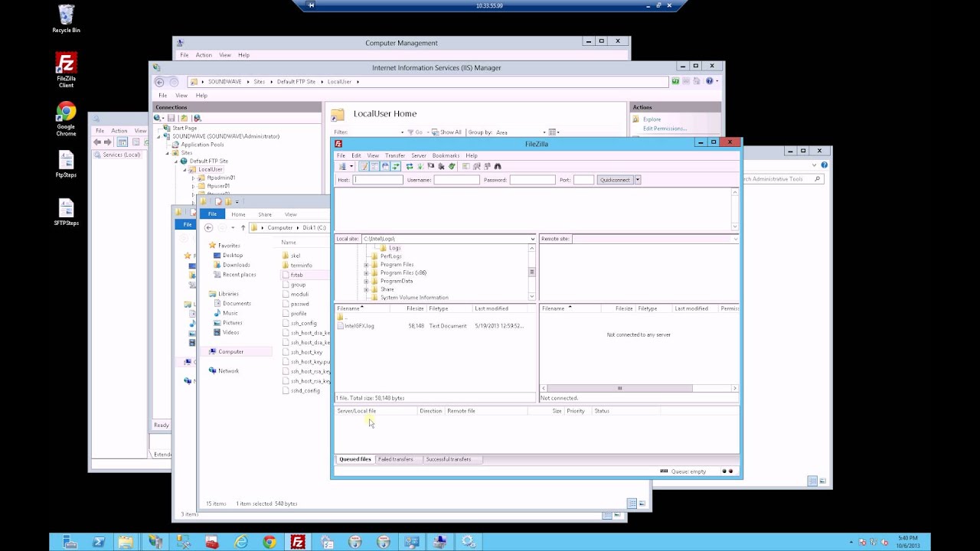Focus the Username input field
Screen dimensions: 980x551
click(456, 180)
